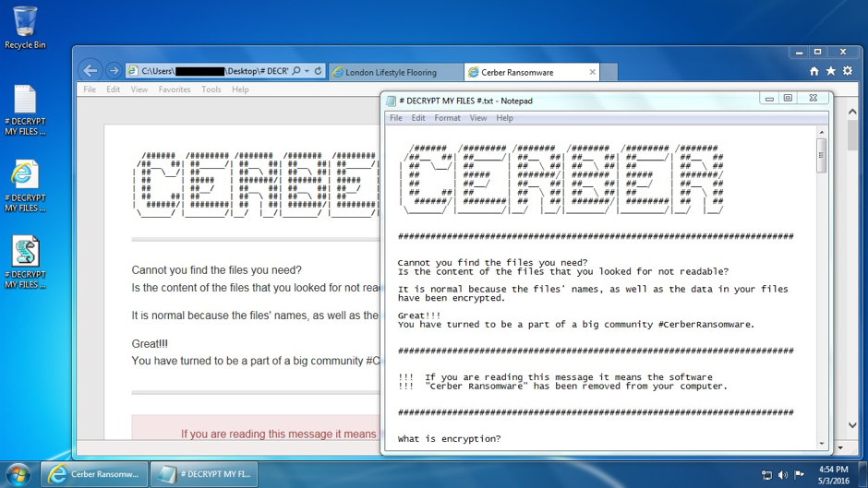Screen dimensions: 868x488
Task: Click Internet Explorer scrollbar up arrow
Action: tap(852, 112)
